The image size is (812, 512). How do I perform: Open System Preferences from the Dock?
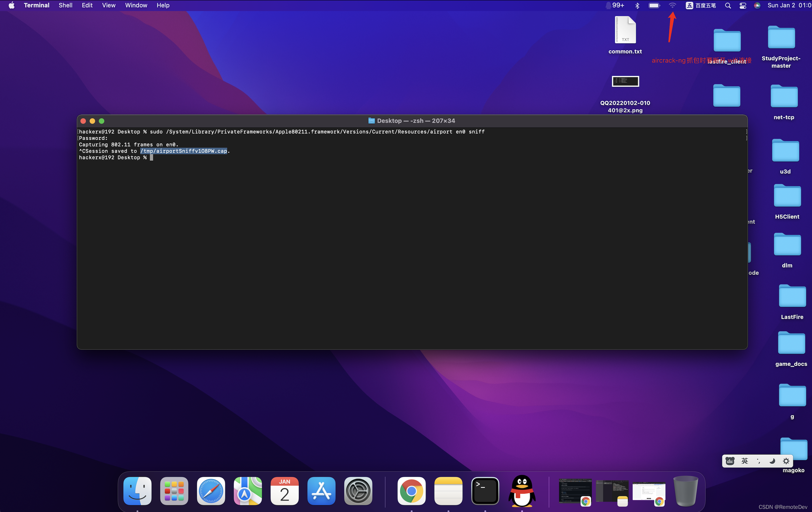pos(358,491)
